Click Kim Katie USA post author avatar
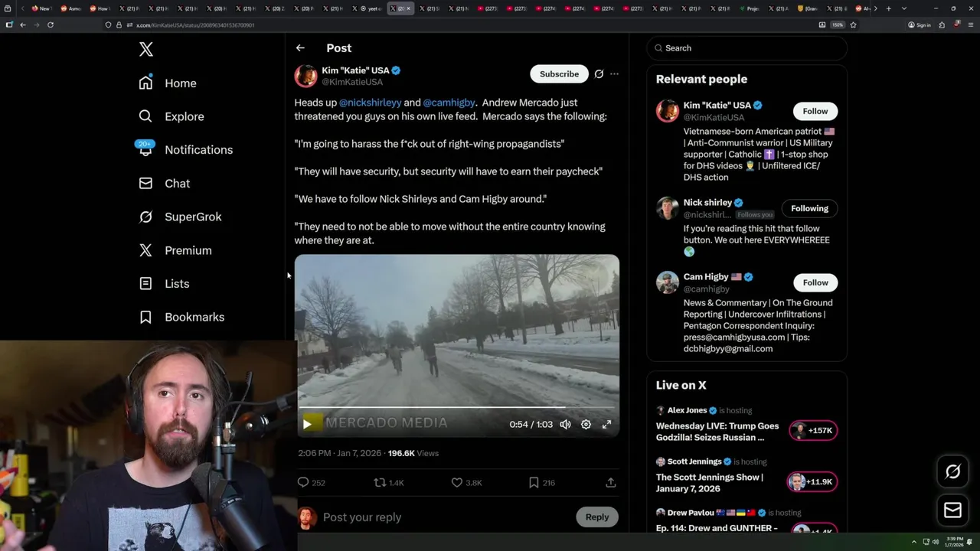The height and width of the screenshot is (551, 980). pos(306,77)
